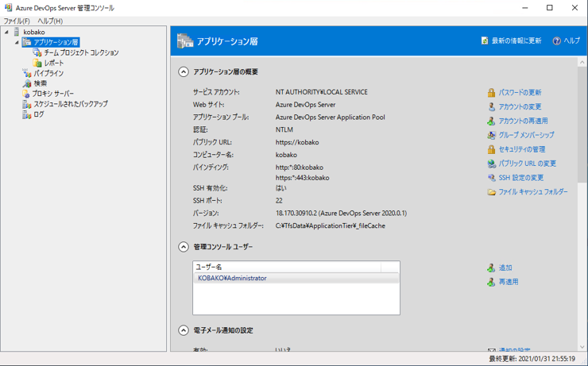Click the パブリック URL の変更 link

tap(528, 164)
